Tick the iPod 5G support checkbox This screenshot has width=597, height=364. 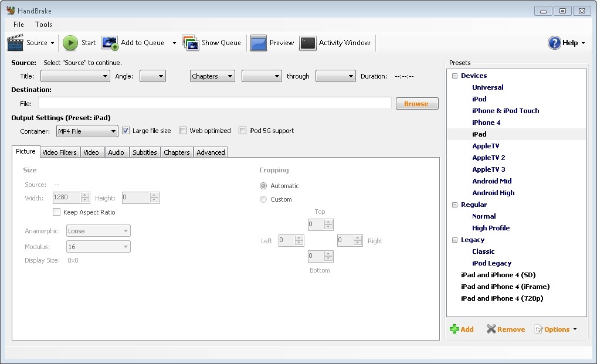(243, 131)
